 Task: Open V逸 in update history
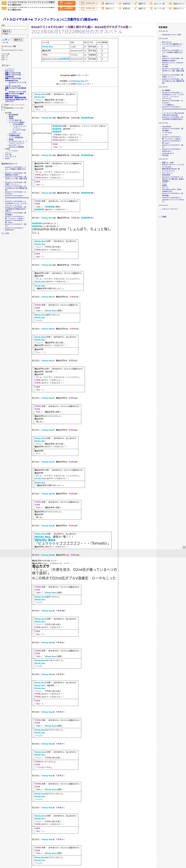tap(163, 48)
